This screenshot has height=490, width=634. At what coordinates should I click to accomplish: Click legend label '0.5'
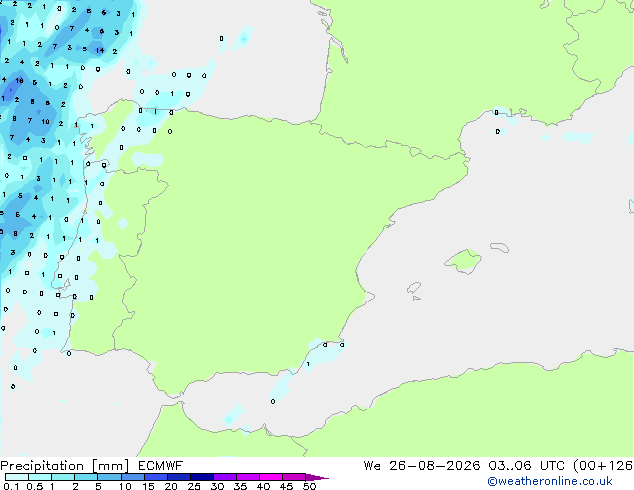35,486
